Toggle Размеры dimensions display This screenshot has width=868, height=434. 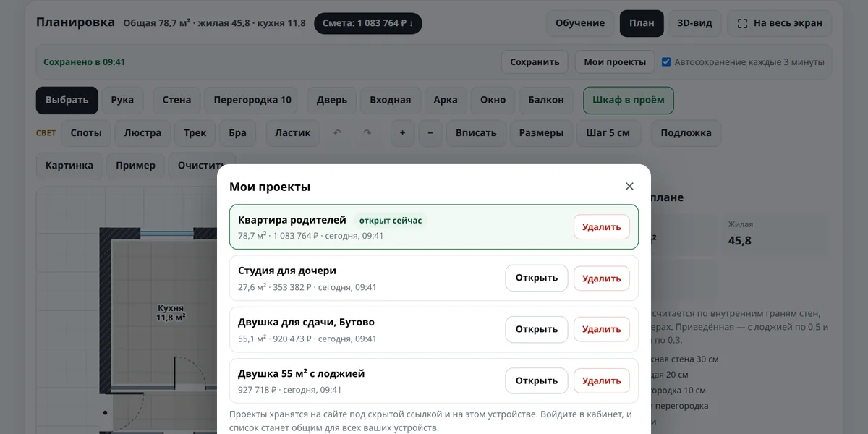(541, 133)
